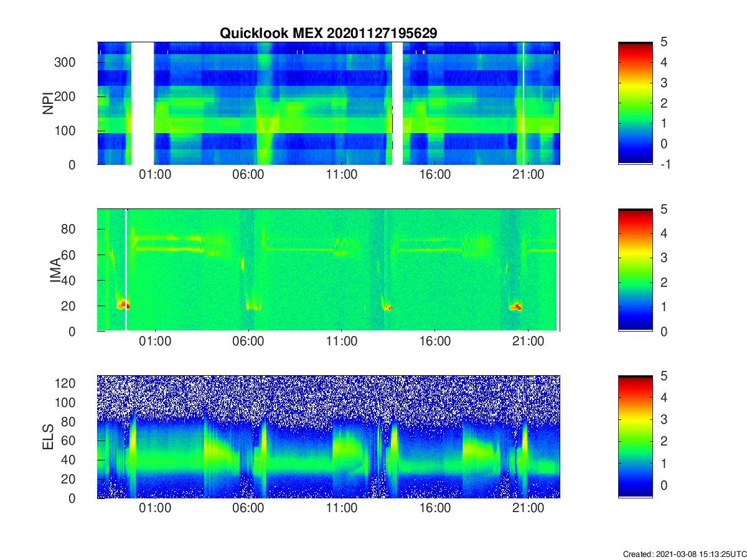Select the NPI y-axis label

coord(48,103)
